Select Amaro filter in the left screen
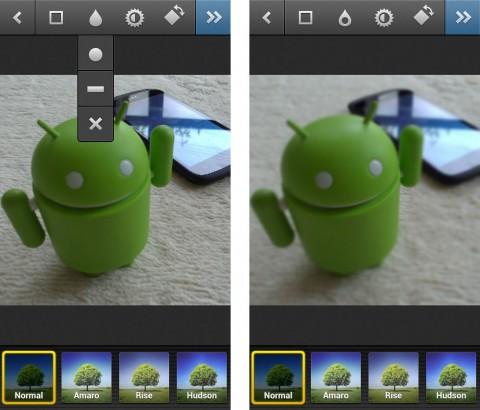This screenshot has height=410, width=480. (x=86, y=377)
